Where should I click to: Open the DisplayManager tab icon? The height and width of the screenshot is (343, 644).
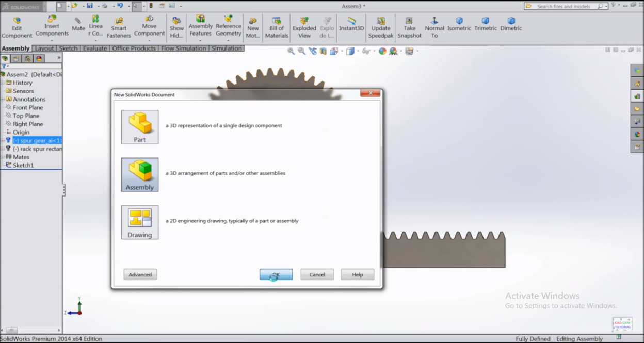[39, 59]
